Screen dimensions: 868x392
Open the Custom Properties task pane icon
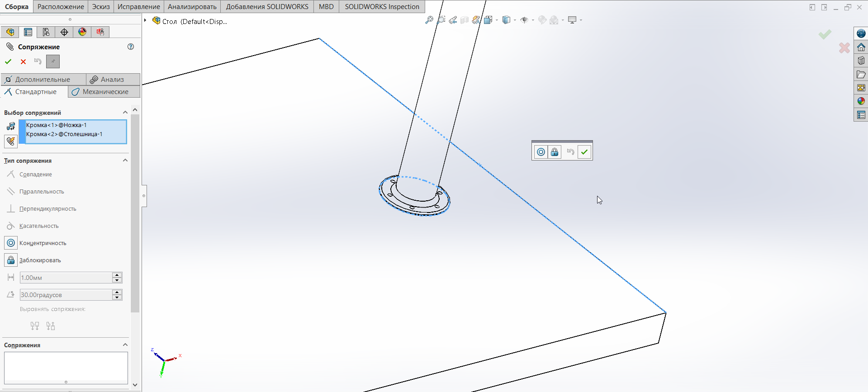[x=861, y=115]
